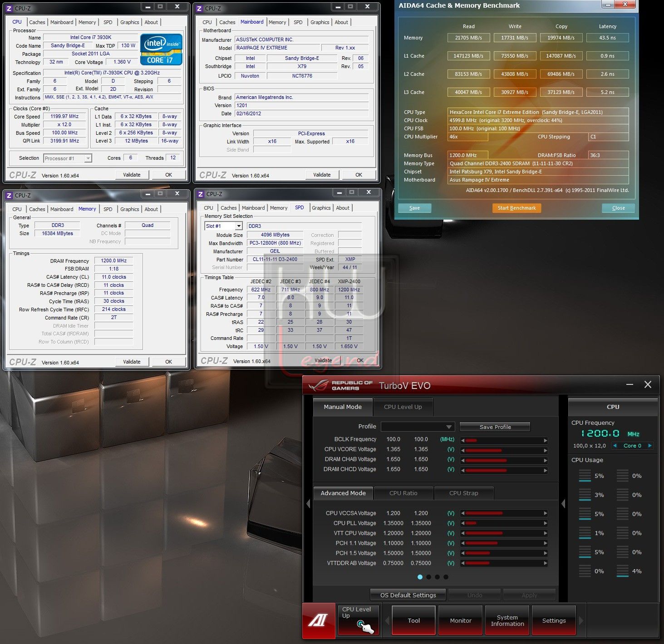Image resolution: width=664 pixels, height=644 pixels.
Task: Open the Tool menu in AI Suite
Action: click(413, 620)
